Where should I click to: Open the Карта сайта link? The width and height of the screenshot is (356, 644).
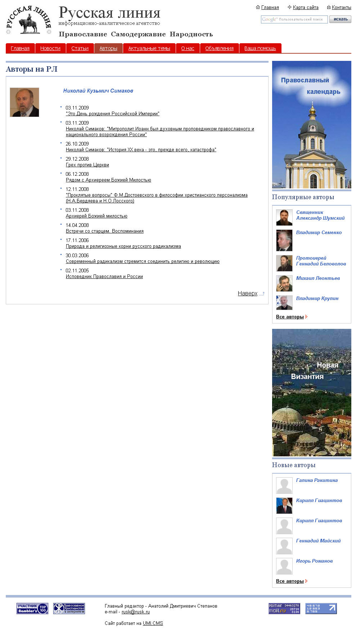tap(306, 8)
